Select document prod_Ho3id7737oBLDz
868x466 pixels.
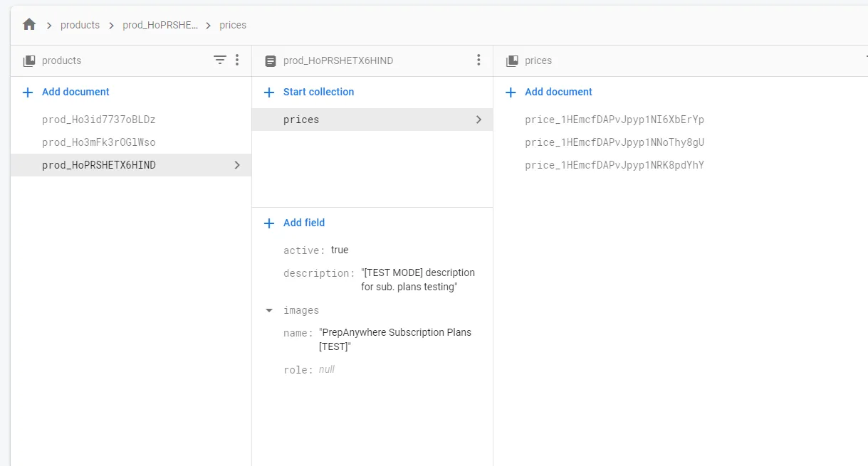[x=98, y=120]
